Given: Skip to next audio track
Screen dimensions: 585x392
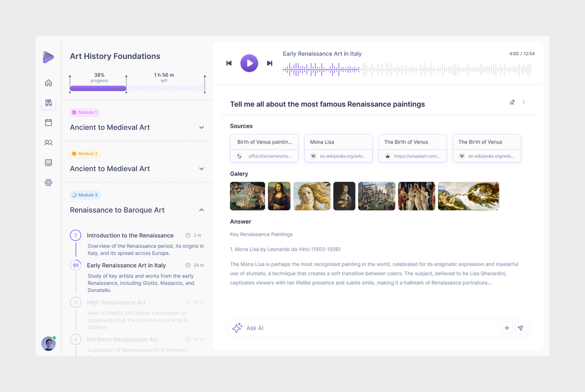Looking at the screenshot, I should click(270, 63).
